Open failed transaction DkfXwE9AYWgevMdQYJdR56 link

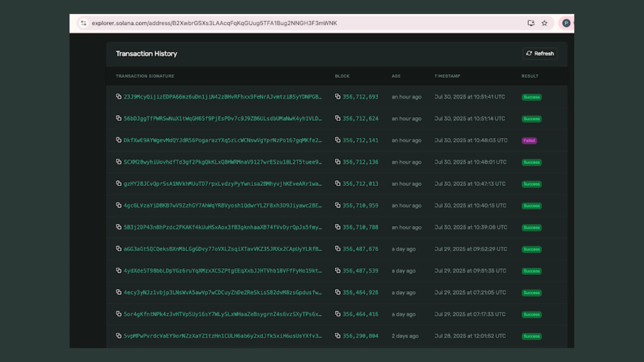[223, 140]
